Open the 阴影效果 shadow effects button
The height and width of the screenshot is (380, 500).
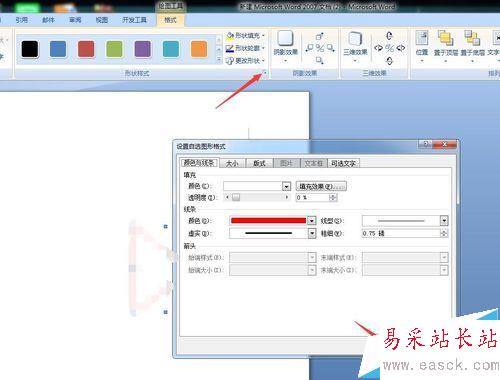[x=285, y=46]
